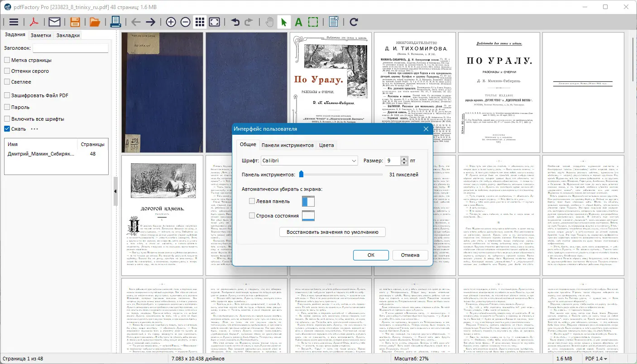This screenshot has height=364, width=637.
Task: Enable the Включить все шрифты checkbox
Action: (7, 119)
